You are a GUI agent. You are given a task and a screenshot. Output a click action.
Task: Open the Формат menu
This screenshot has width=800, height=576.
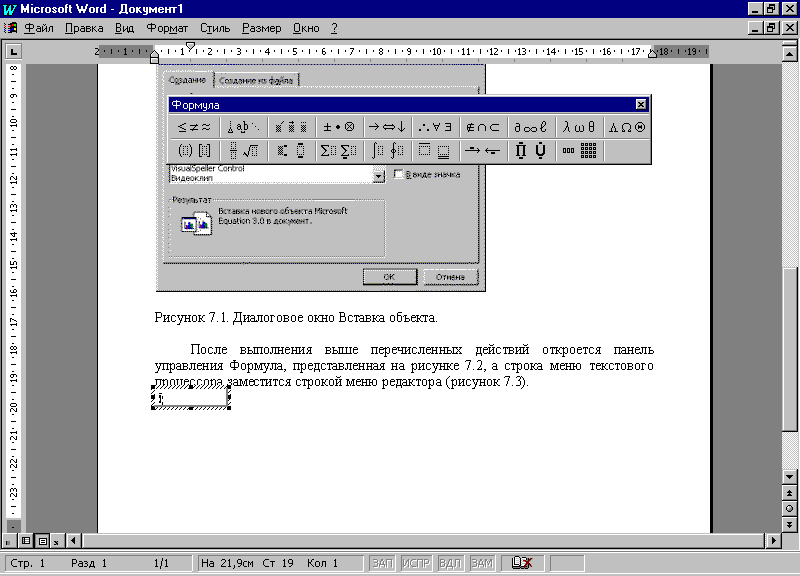click(x=167, y=28)
